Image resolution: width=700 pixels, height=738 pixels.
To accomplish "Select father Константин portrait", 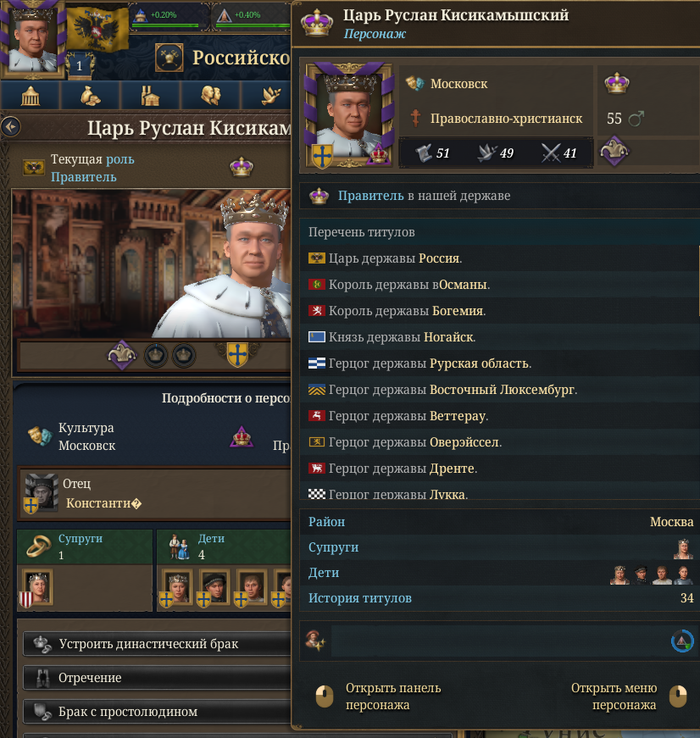I will pyautogui.click(x=41, y=493).
